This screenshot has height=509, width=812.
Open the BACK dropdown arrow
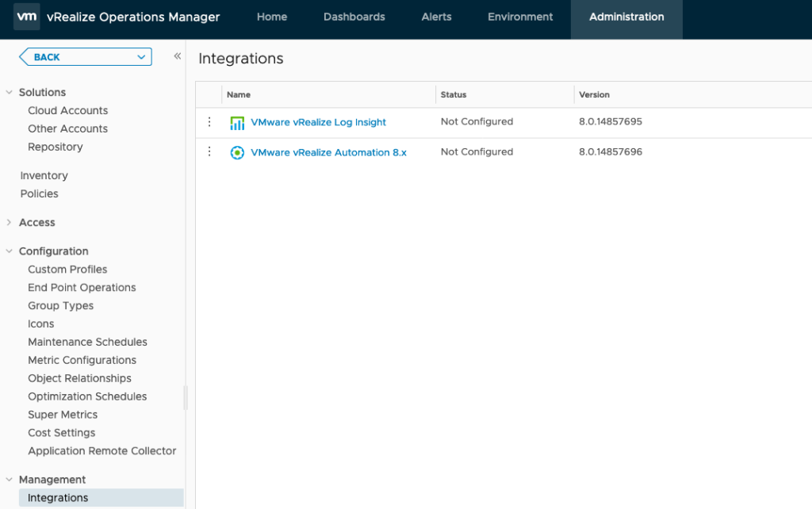141,57
